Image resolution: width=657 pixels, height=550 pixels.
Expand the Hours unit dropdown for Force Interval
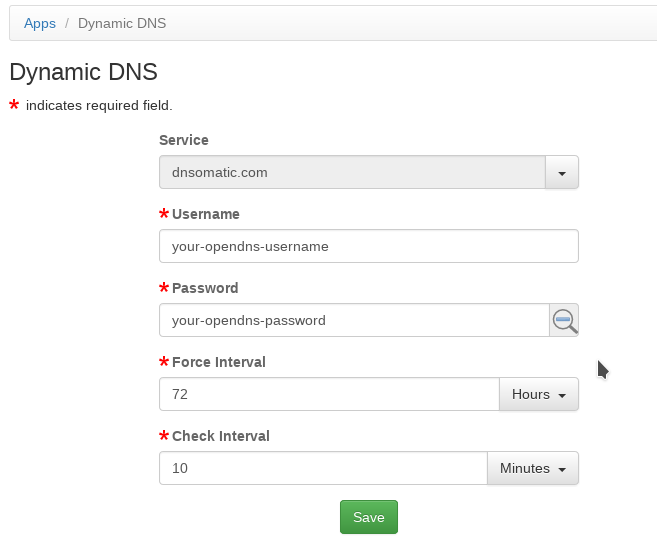click(x=539, y=394)
